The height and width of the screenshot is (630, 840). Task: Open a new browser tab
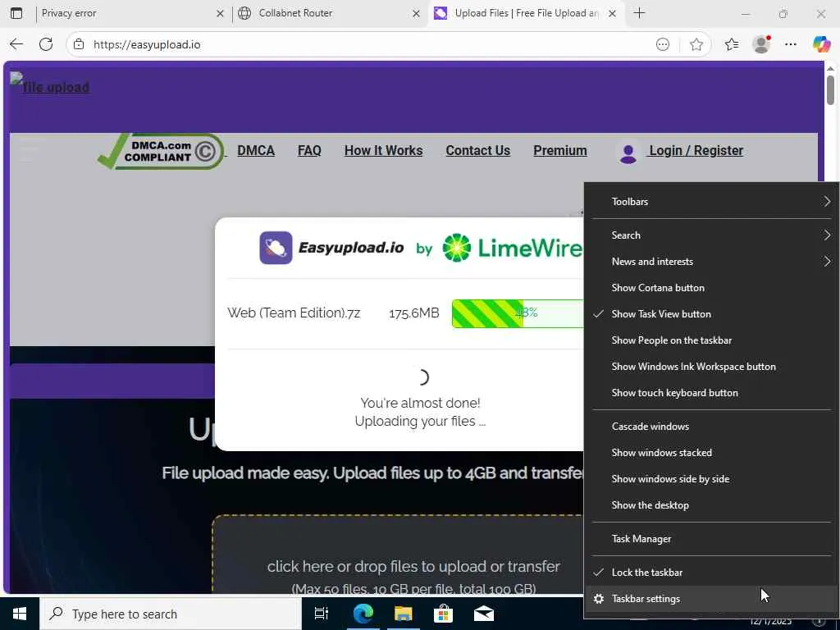[639, 13]
